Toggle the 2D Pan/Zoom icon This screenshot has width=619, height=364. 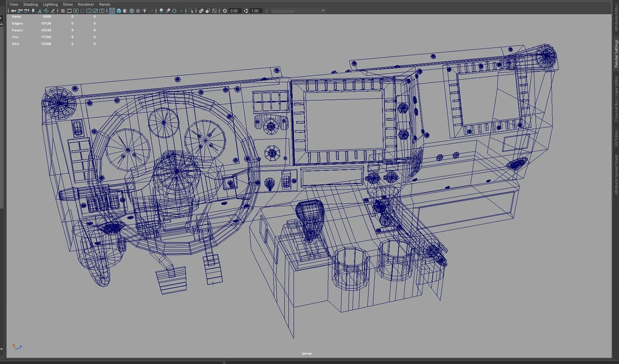[46, 11]
